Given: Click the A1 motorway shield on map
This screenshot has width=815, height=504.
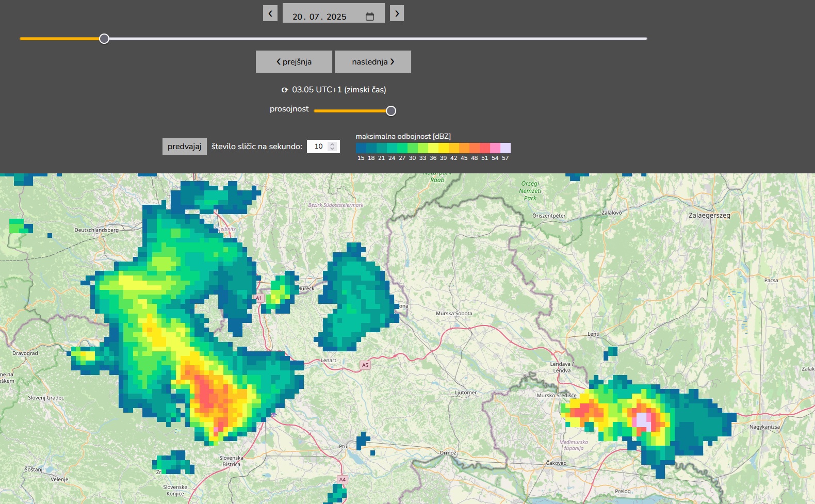Looking at the screenshot, I should (x=259, y=298).
